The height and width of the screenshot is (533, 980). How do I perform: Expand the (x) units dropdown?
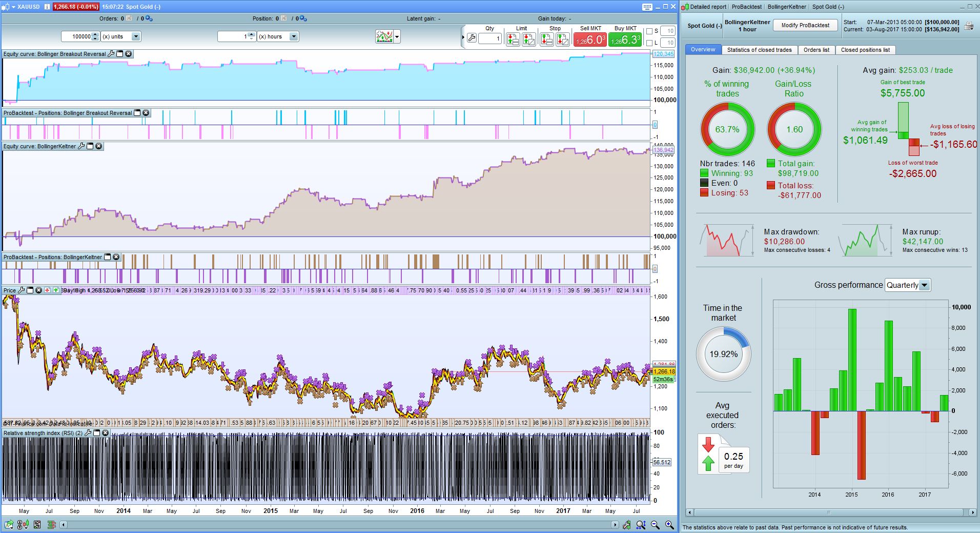coord(136,36)
